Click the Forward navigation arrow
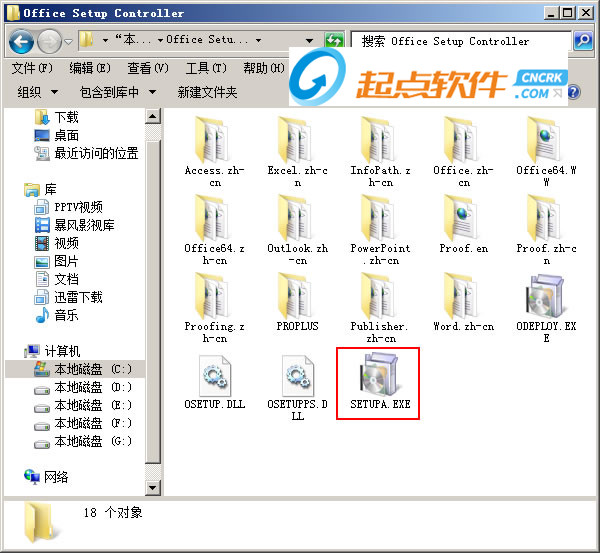This screenshot has width=600, height=553. (49, 41)
